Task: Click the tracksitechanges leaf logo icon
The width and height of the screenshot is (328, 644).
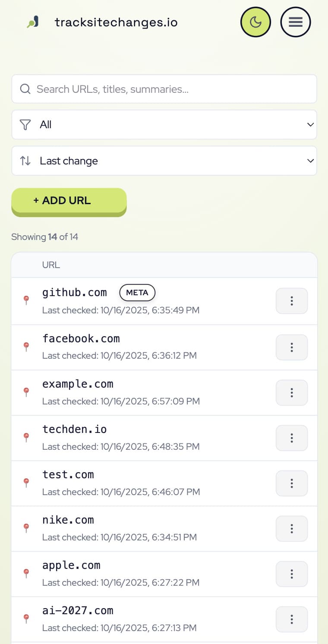Action: coord(32,21)
